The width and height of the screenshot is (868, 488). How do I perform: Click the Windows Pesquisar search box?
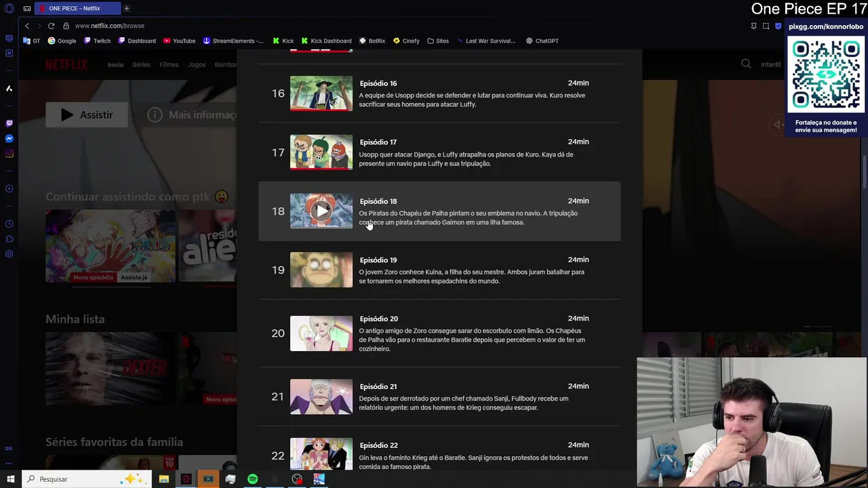click(x=88, y=479)
